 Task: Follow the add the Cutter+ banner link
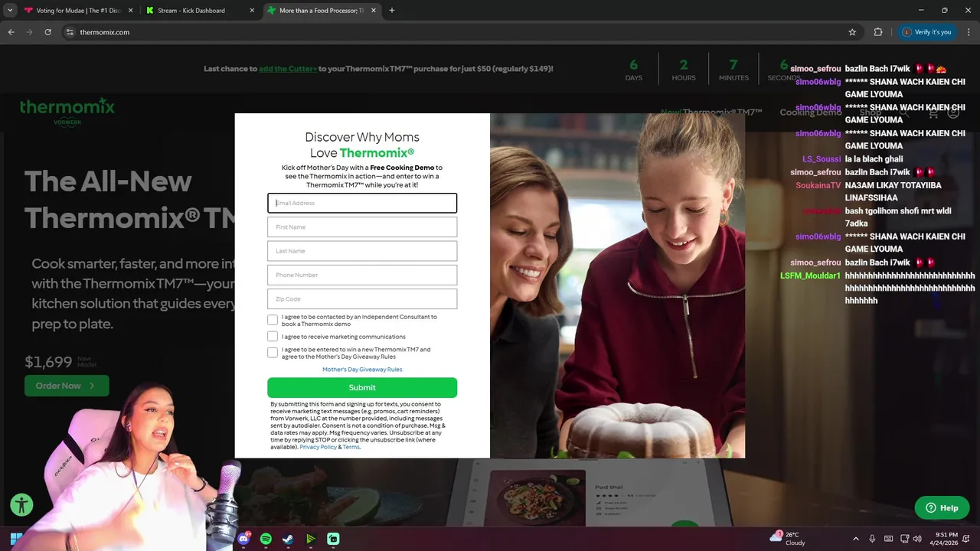click(288, 69)
